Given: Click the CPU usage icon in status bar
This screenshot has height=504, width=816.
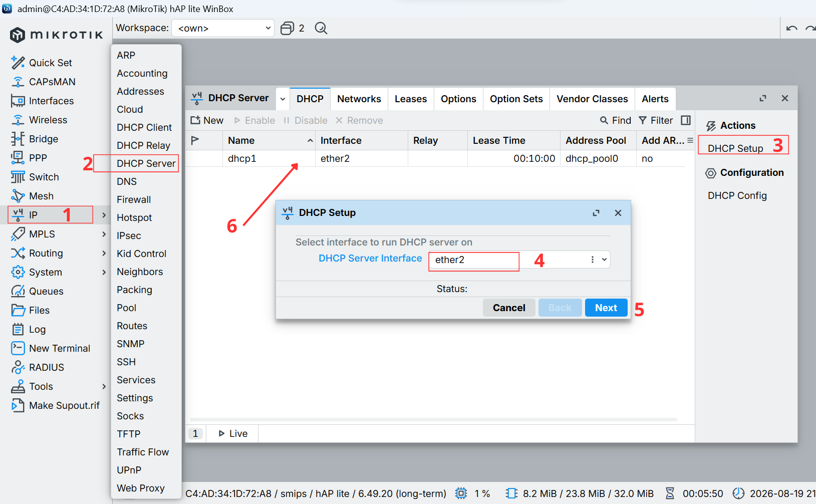Looking at the screenshot, I should pos(461,493).
